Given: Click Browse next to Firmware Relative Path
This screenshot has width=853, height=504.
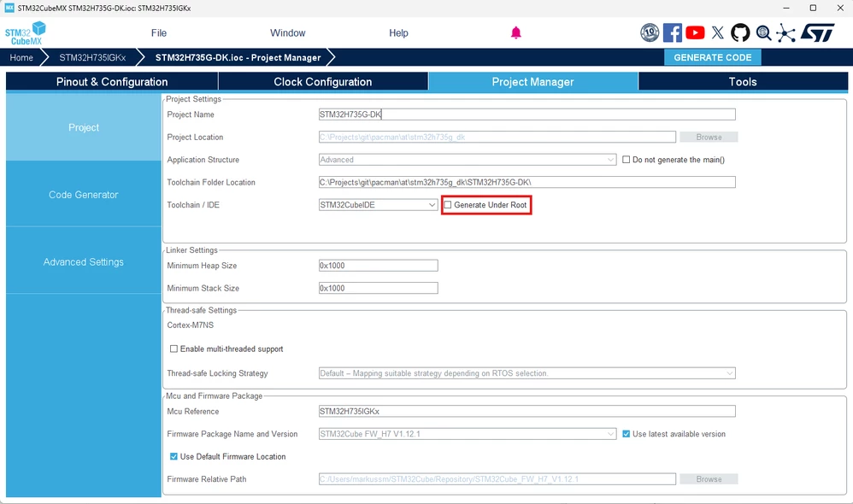Looking at the screenshot, I should click(709, 479).
